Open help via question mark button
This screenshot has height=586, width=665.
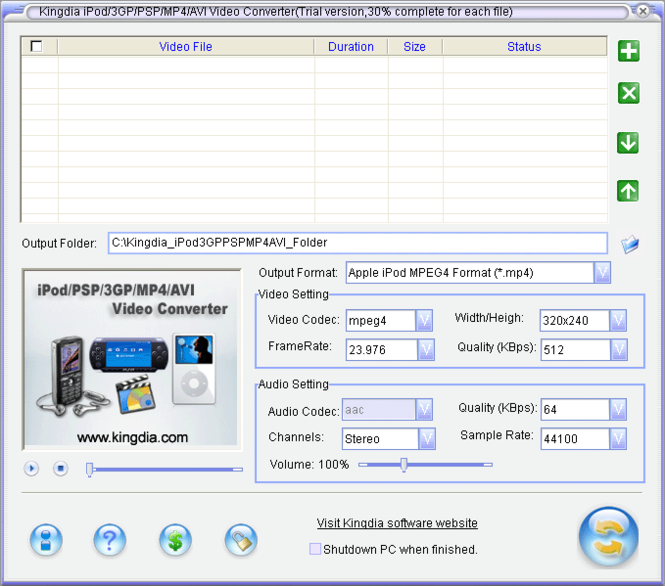point(109,540)
